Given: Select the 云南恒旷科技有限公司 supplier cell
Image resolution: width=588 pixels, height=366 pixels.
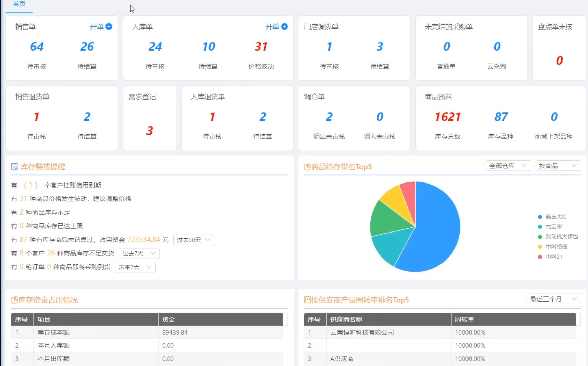Looking at the screenshot, I should point(389,332).
